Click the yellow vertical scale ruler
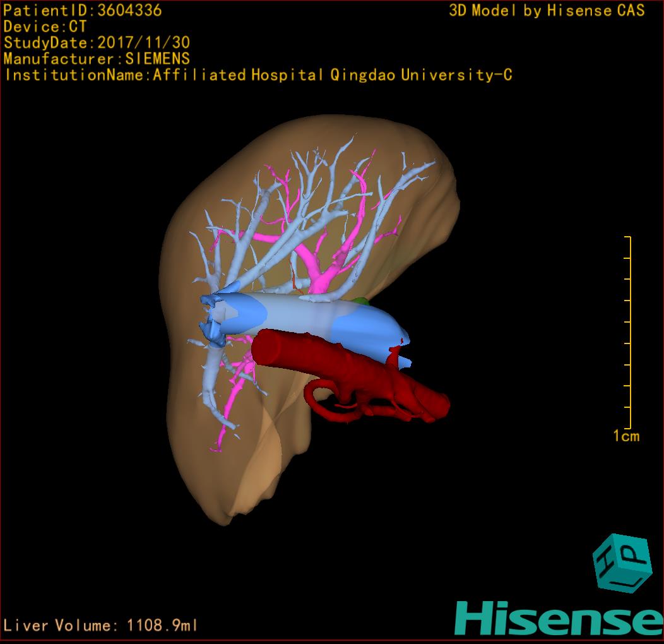 coord(628,333)
